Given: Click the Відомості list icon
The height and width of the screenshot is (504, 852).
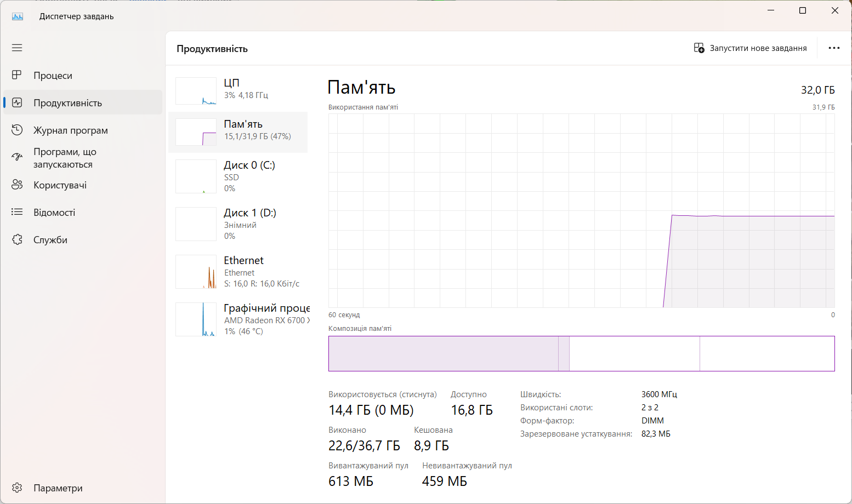Looking at the screenshot, I should 17,212.
